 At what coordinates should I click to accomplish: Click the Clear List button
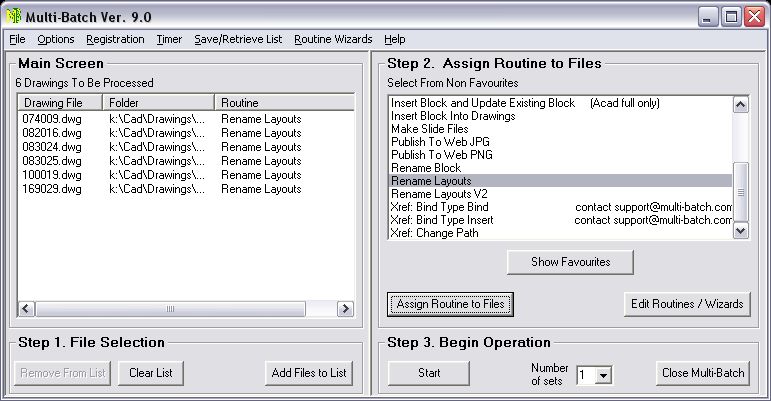(150, 373)
